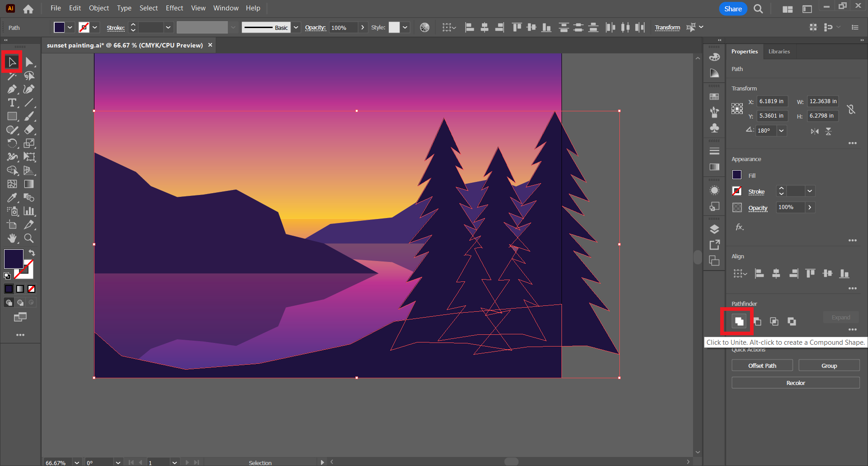Expand the stroke weight dropdown in control bar
Screen dimensions: 868x466
(168, 28)
